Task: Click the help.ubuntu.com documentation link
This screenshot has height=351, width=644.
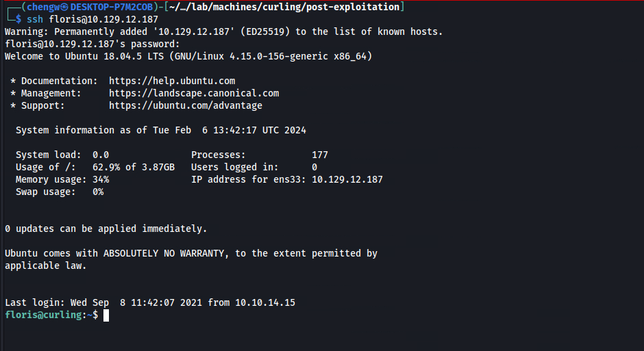Action: point(172,81)
